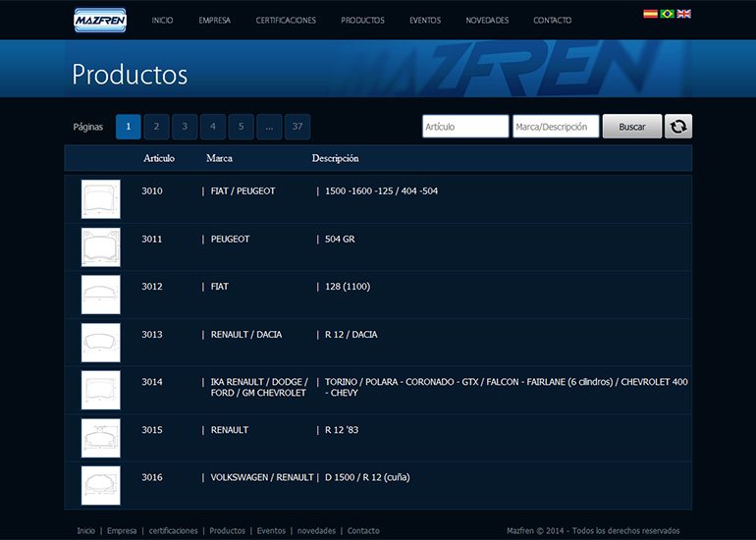The width and height of the screenshot is (756, 540).
Task: Switch language with the UK flag
Action: click(x=683, y=14)
